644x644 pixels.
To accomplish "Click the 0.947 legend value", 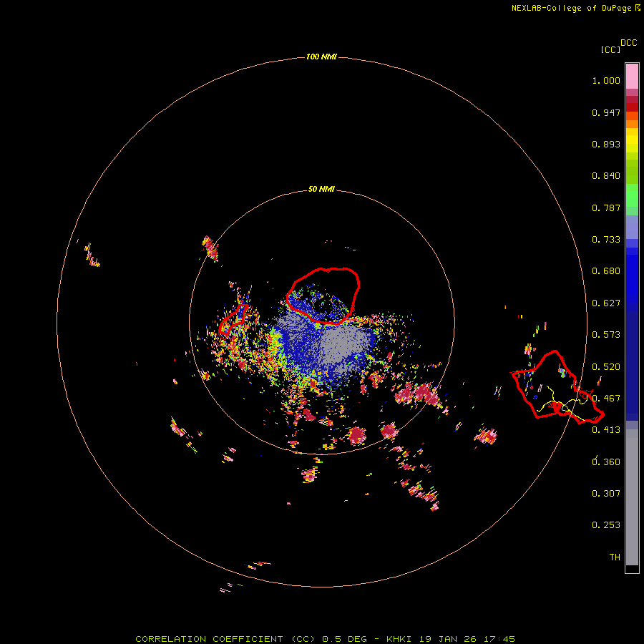I will point(606,112).
